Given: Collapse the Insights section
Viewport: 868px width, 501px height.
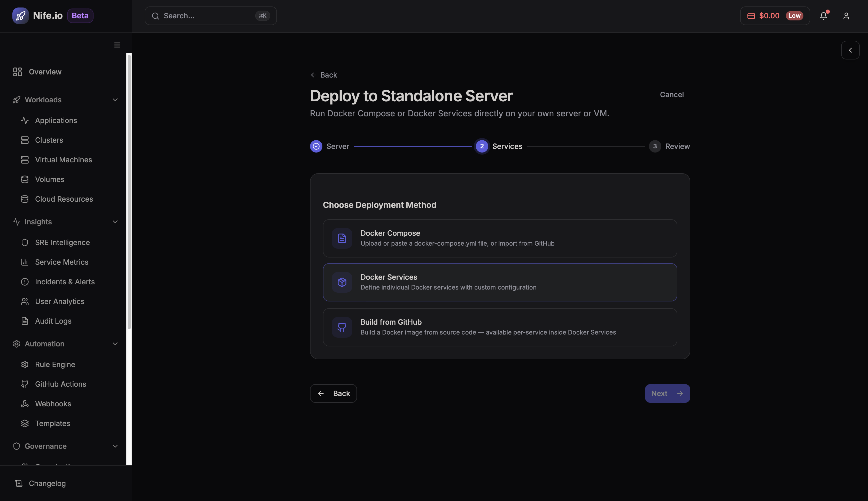Looking at the screenshot, I should (115, 222).
